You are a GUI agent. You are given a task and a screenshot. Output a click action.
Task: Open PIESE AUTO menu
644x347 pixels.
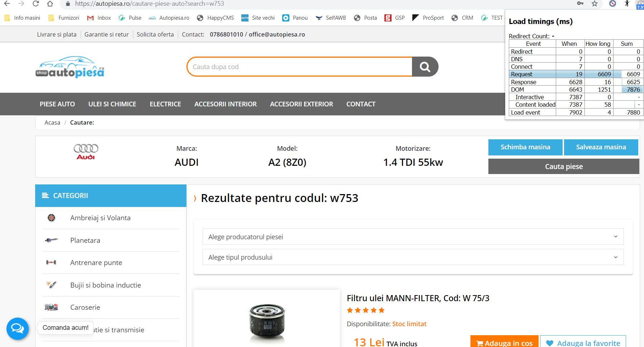click(x=57, y=104)
